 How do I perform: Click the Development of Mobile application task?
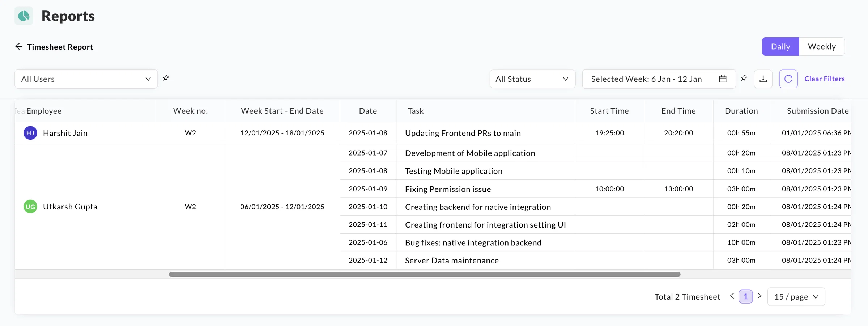pos(470,153)
